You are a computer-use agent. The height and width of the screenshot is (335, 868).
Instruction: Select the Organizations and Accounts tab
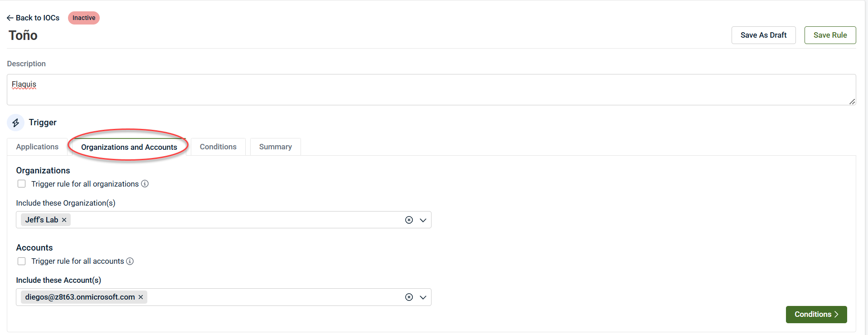(129, 147)
